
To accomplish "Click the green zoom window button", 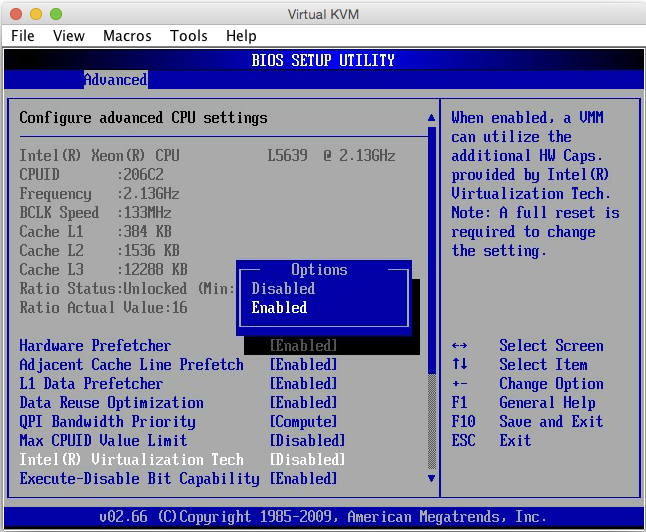I will point(56,14).
